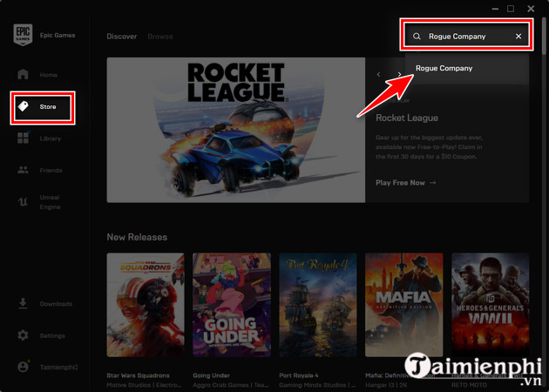
Task: Switch to the Discover tab
Action: click(121, 37)
